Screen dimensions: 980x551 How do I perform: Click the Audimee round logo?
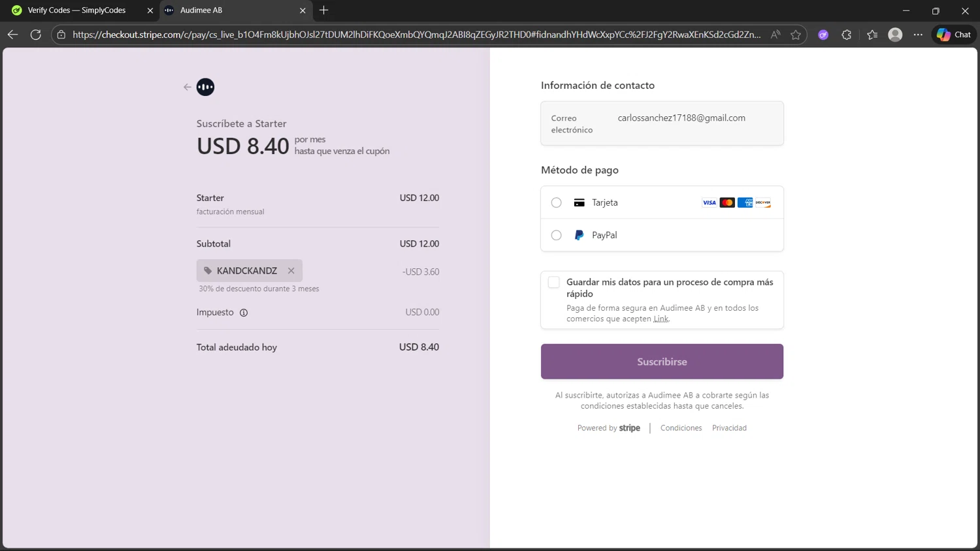[205, 87]
